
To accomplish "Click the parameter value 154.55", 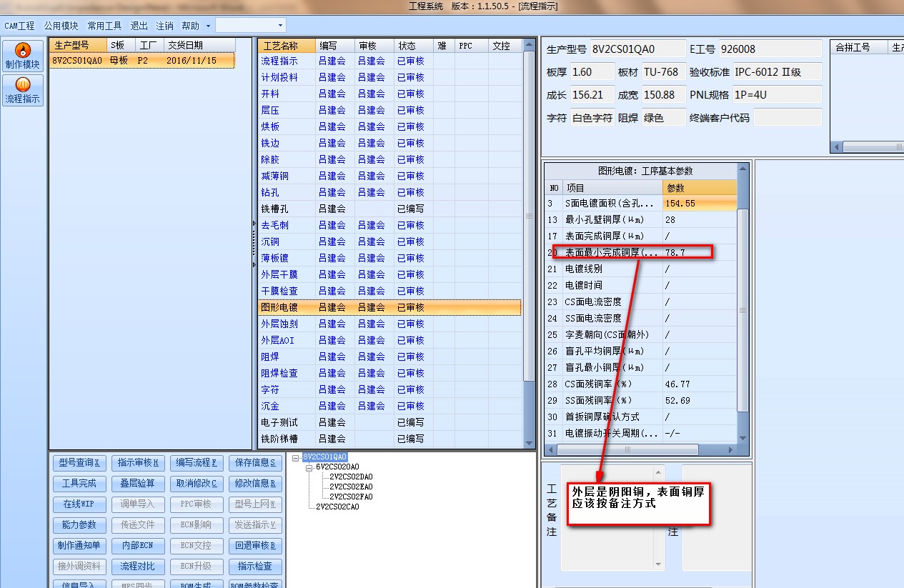I will [700, 204].
